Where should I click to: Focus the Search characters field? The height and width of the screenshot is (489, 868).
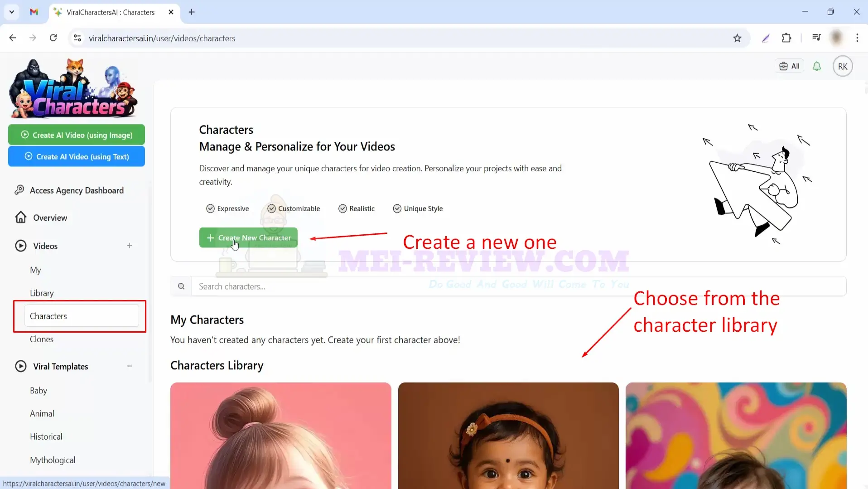[519, 286]
